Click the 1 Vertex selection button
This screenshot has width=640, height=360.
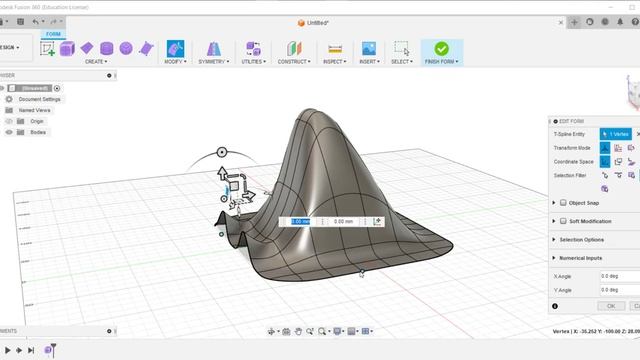tap(616, 134)
